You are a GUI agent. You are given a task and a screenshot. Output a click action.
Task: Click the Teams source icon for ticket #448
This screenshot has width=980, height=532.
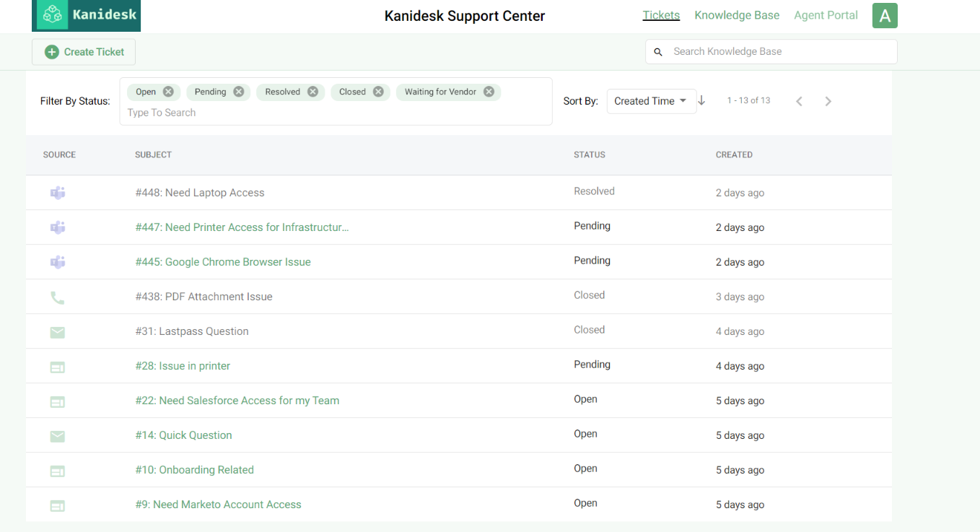coord(58,193)
